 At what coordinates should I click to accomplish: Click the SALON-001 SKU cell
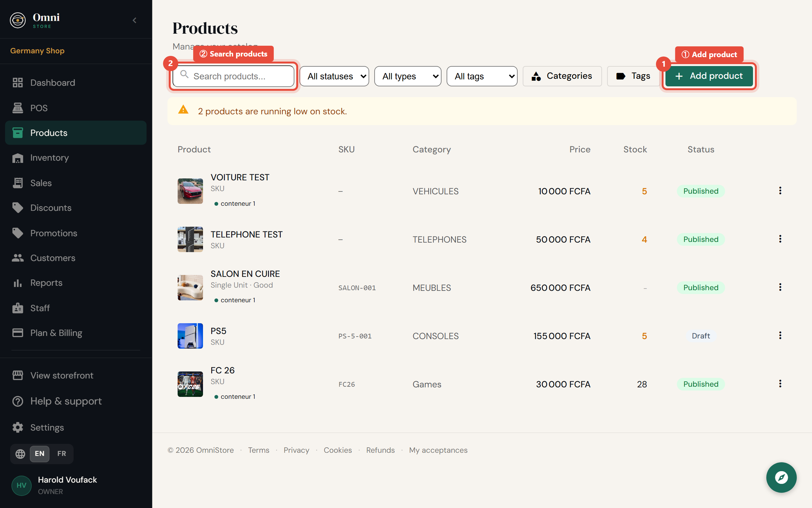tap(357, 288)
